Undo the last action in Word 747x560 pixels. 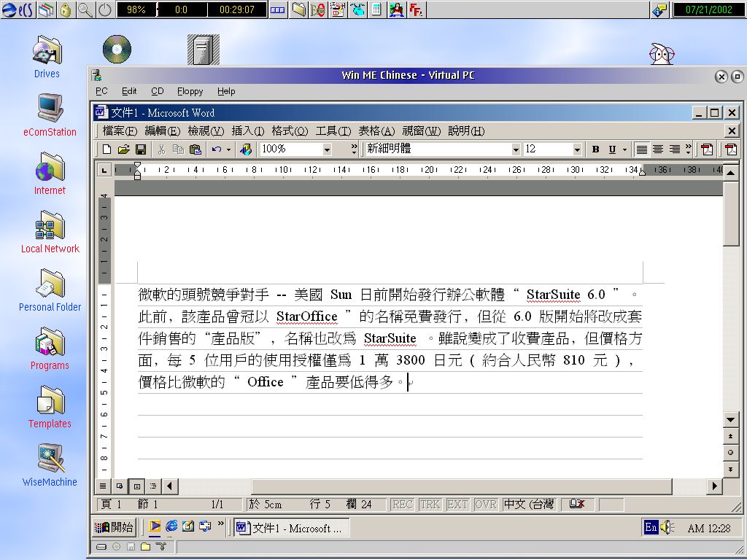(x=217, y=149)
